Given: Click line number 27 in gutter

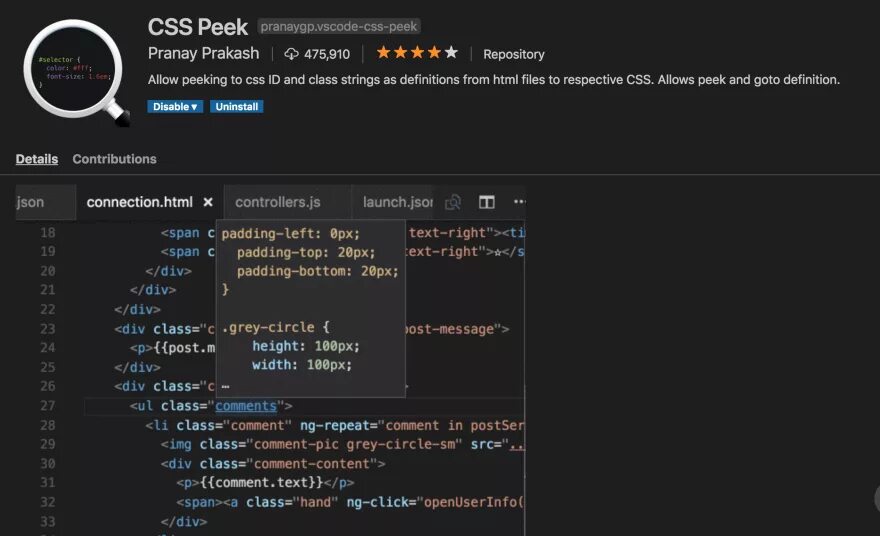Looking at the screenshot, I should tap(48, 406).
